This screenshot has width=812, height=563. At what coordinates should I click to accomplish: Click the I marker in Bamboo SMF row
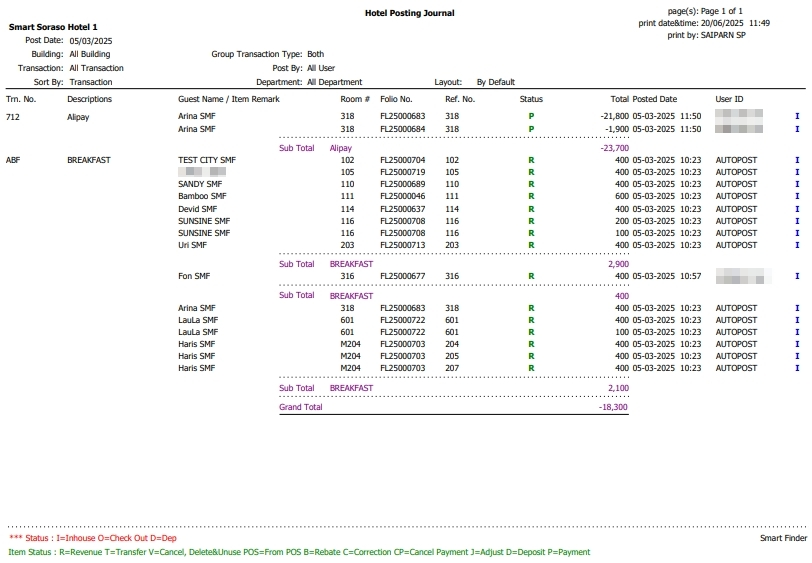tap(797, 197)
